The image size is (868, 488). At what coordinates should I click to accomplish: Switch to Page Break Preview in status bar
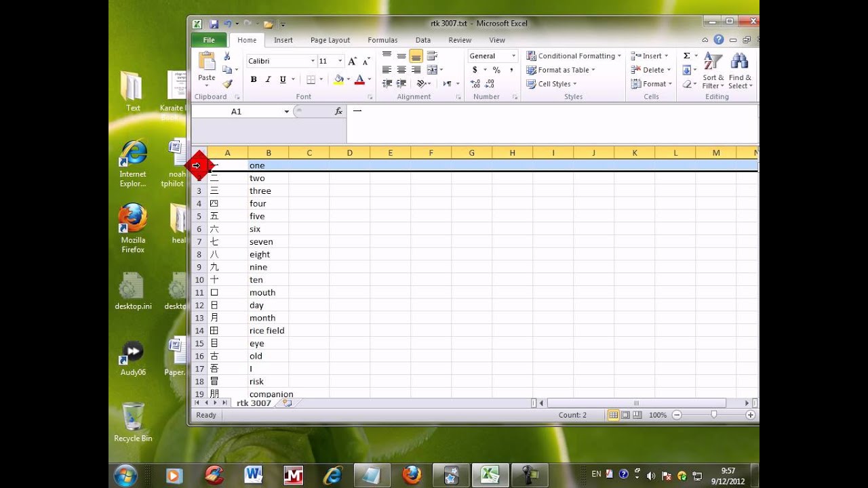tap(638, 415)
